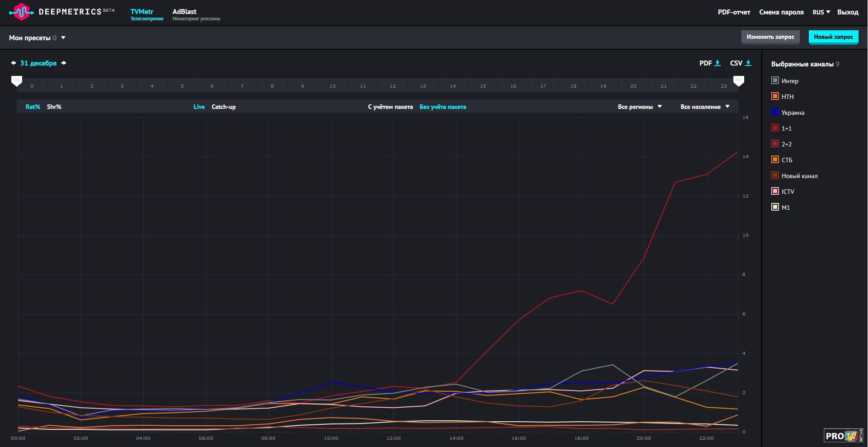Click the Изменить запрос button

coord(770,37)
